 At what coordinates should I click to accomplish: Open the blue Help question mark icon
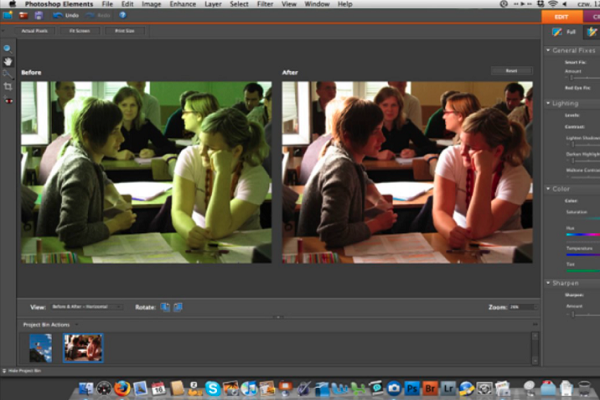[x=122, y=15]
